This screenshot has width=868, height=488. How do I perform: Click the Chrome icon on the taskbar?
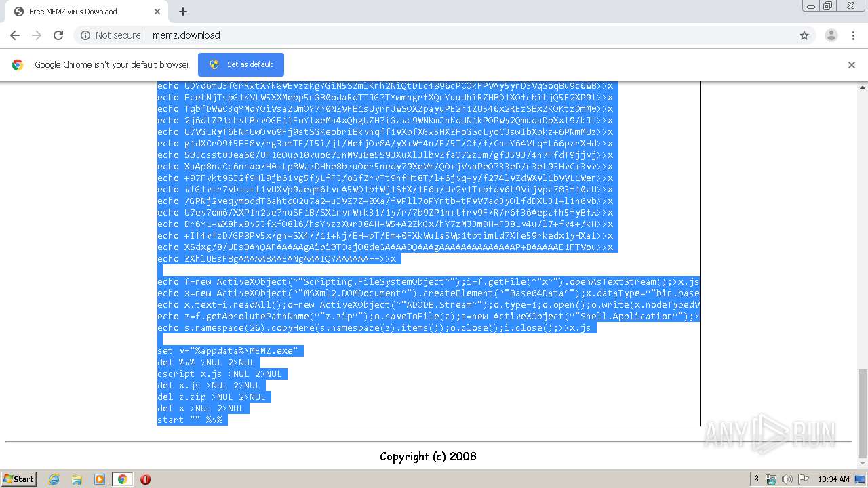(x=122, y=479)
